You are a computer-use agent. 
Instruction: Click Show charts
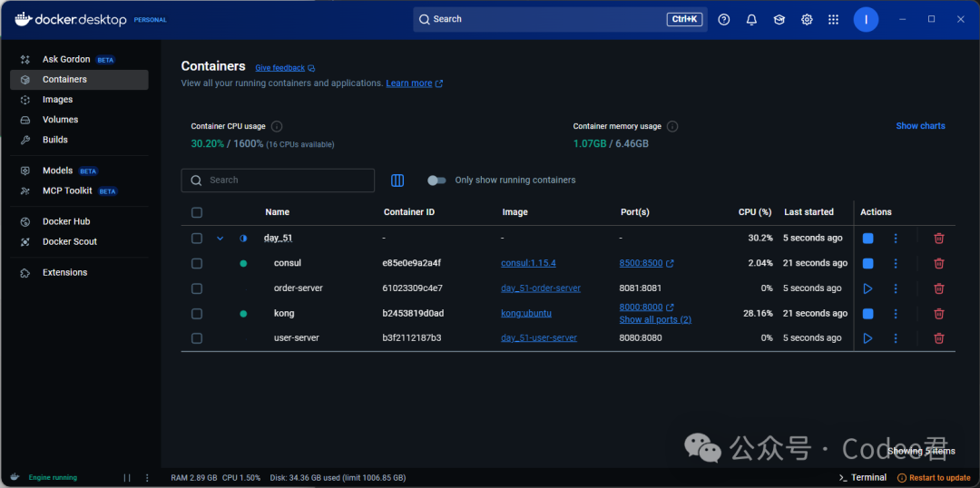pyautogui.click(x=920, y=125)
